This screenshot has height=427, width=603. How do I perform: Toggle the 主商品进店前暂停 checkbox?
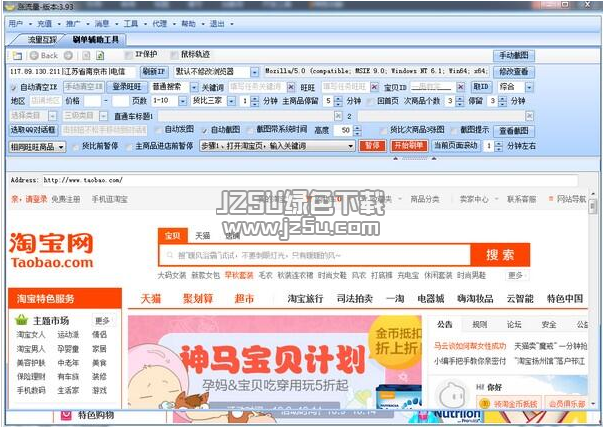[x=129, y=147]
